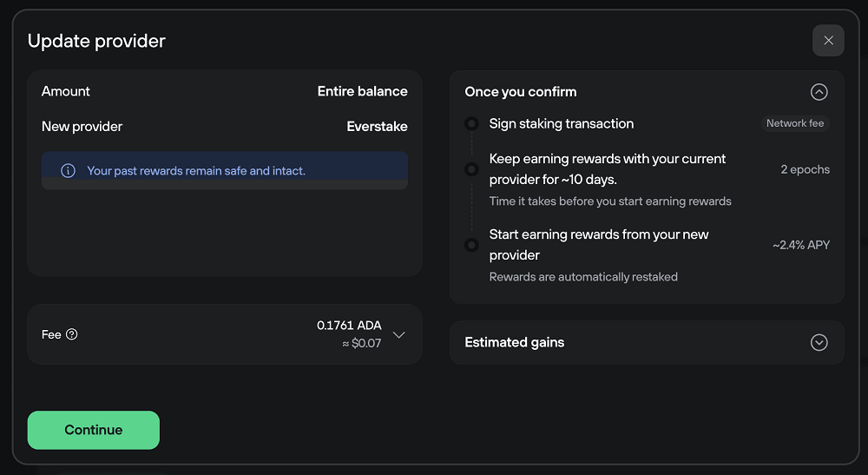Click the Estimated gains heading
868x475 pixels.
[x=514, y=343]
